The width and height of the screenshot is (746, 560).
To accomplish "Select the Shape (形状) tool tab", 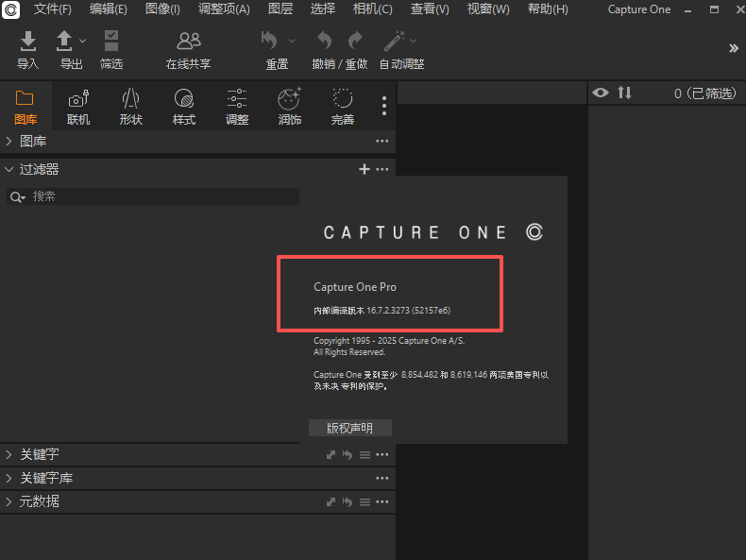I will (x=131, y=107).
